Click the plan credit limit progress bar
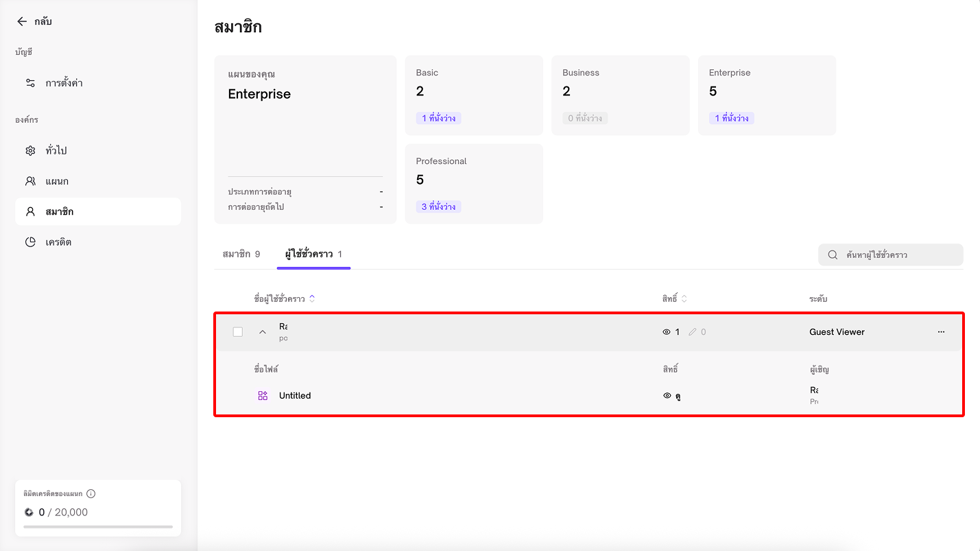Image resolution: width=980 pixels, height=551 pixels. pyautogui.click(x=98, y=527)
